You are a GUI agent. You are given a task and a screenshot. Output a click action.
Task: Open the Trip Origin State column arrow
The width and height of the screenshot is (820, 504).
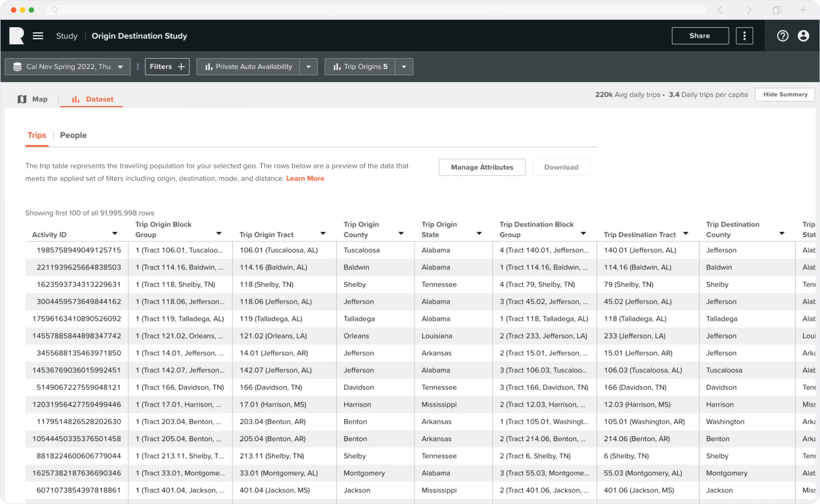[479, 234]
